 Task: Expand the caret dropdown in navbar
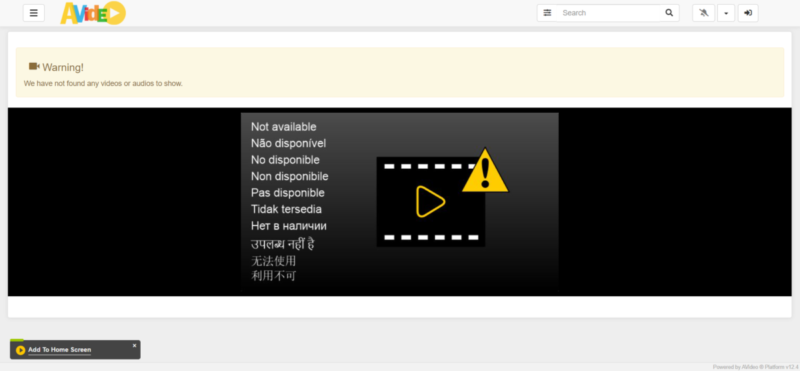726,13
